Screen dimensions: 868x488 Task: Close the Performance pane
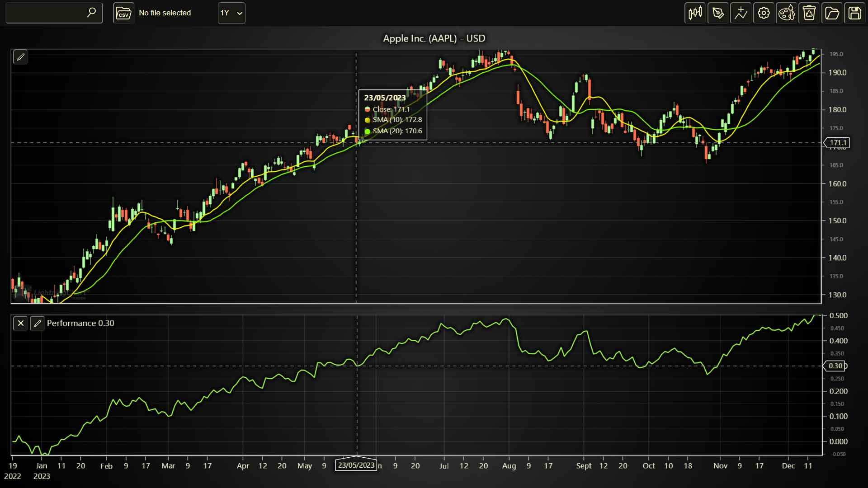(x=20, y=323)
